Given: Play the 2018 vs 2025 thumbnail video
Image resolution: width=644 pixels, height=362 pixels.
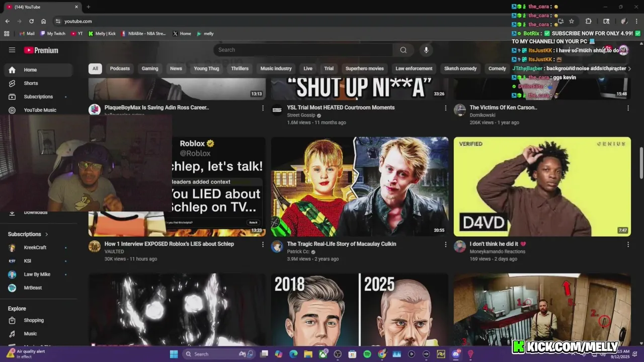Looking at the screenshot, I should point(360,309).
